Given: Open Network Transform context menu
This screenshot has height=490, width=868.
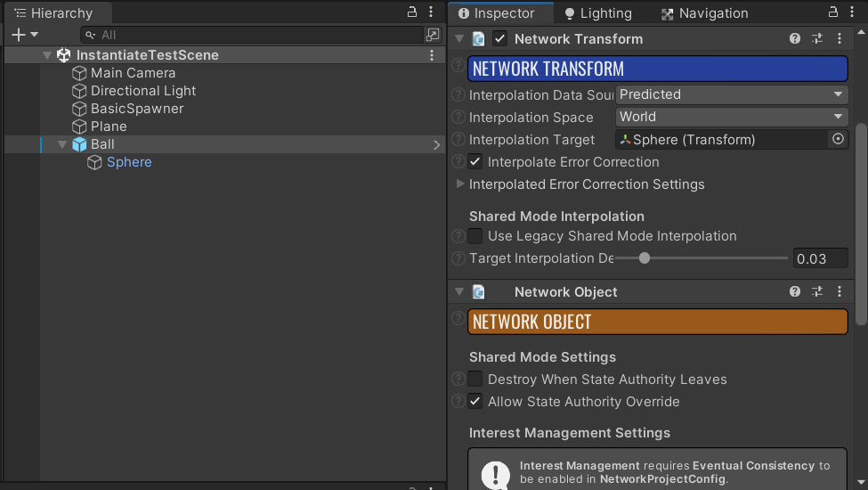Looking at the screenshot, I should 840,38.
